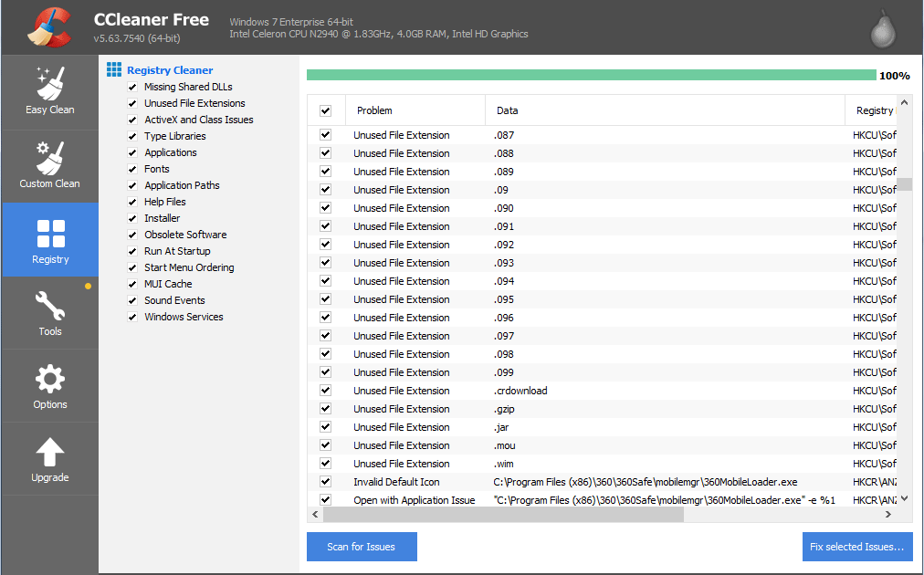Click the Registry Key column header
924x575 pixels.
871,110
